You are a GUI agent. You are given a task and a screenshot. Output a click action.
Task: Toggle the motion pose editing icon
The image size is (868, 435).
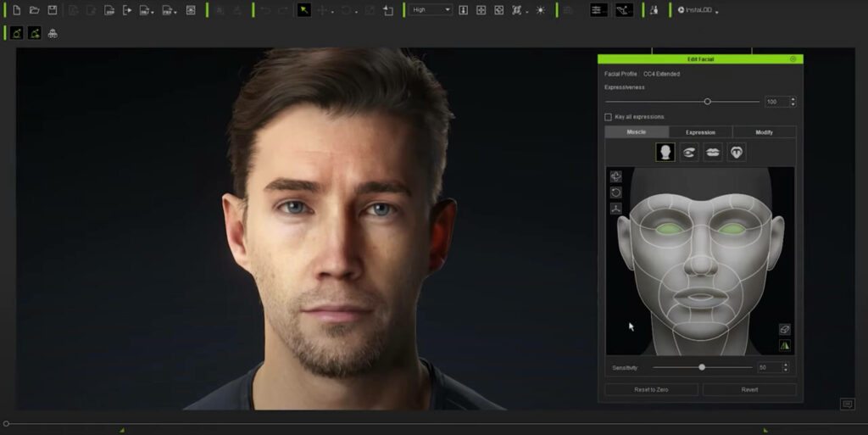(624, 10)
